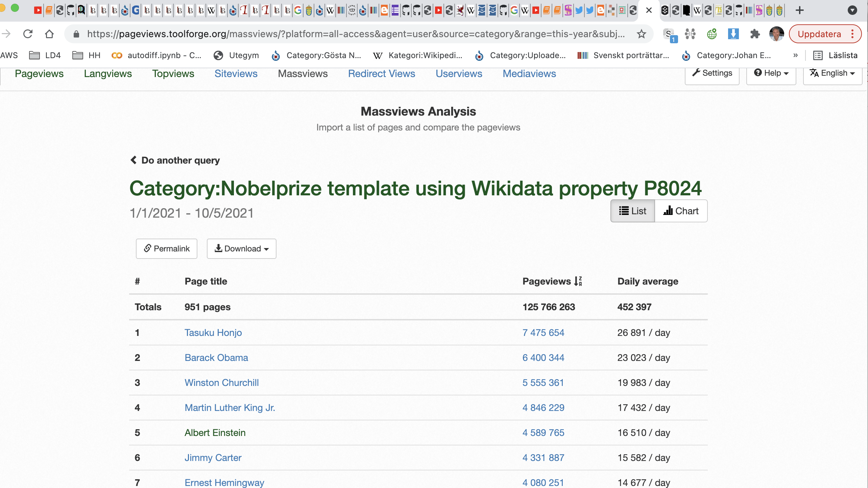Click the blue download arrow extension icon

pyautogui.click(x=733, y=34)
